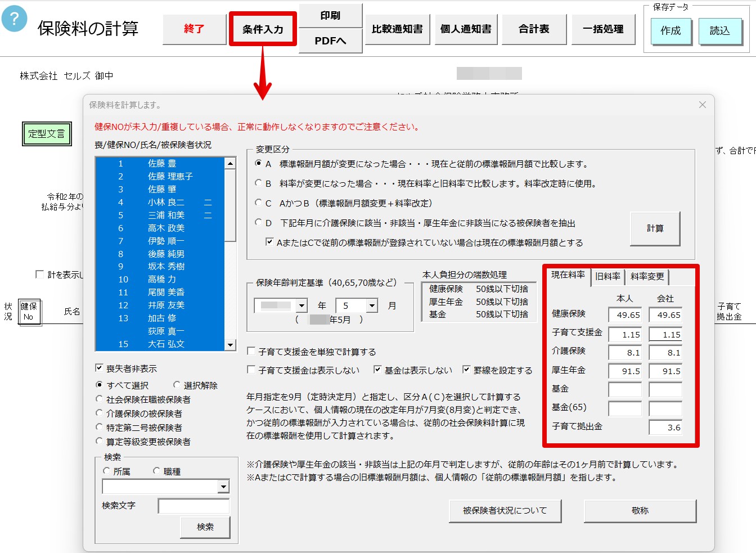Click the 検索 button
This screenshot has width=756, height=553.
(205, 527)
